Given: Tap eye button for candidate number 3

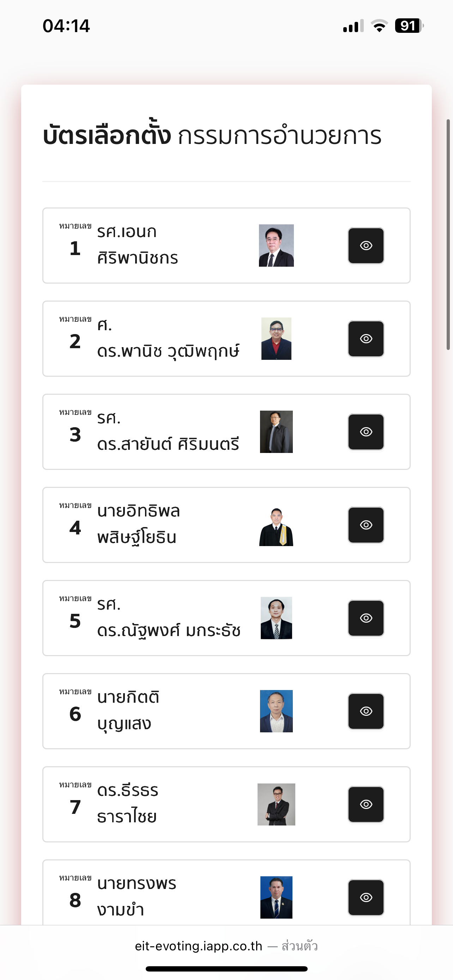Looking at the screenshot, I should 366,432.
